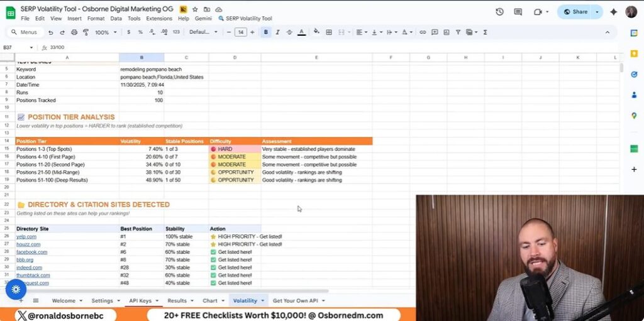Viewport: 644px width, 321px height.
Task: Hide the menus with collapse chevron
Action: point(608,32)
